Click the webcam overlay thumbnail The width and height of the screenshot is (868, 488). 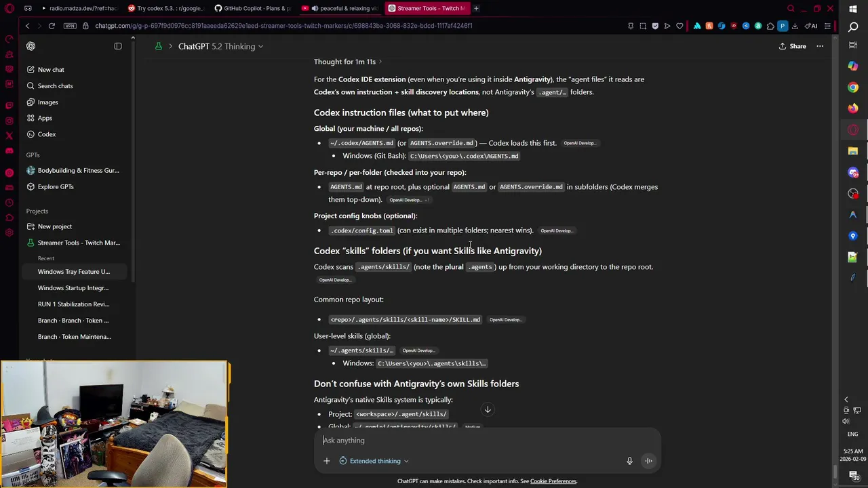pyautogui.click(x=113, y=424)
